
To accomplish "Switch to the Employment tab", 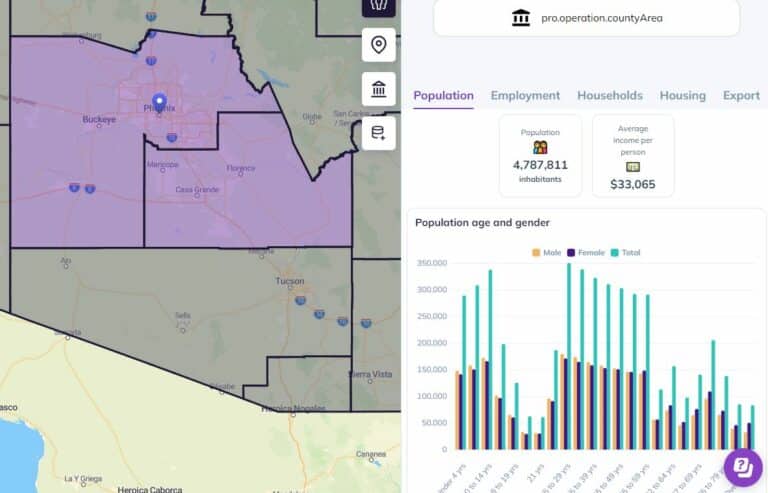I will point(525,95).
